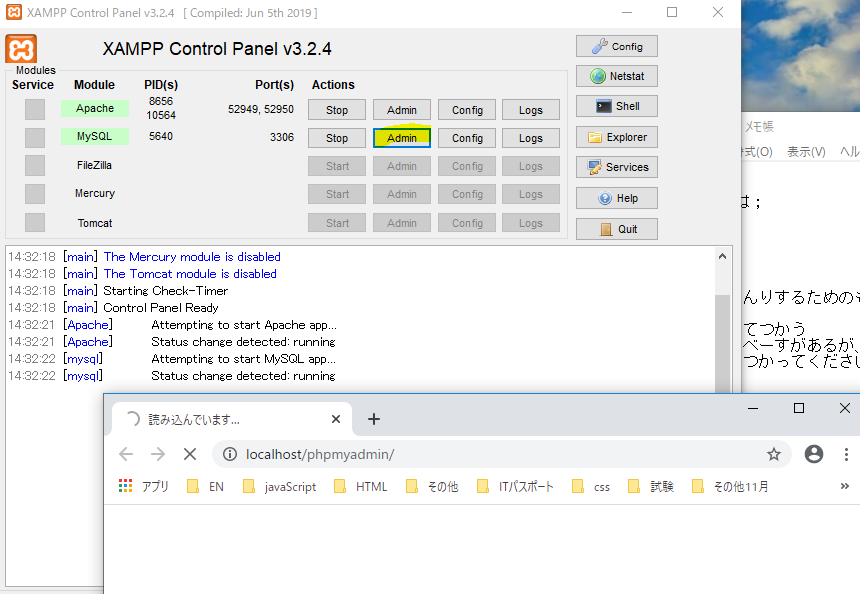Open MySQL Logs

[x=531, y=138]
